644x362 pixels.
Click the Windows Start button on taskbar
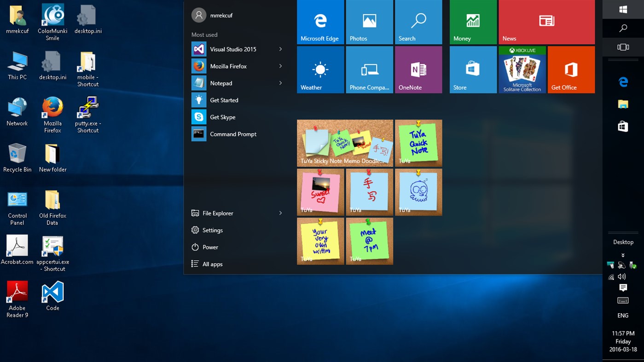pyautogui.click(x=623, y=9)
